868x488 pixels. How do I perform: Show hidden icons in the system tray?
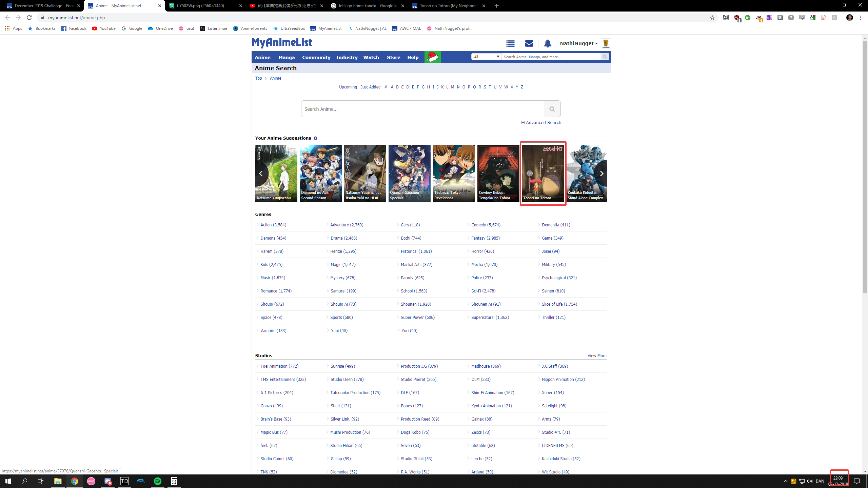tap(785, 481)
